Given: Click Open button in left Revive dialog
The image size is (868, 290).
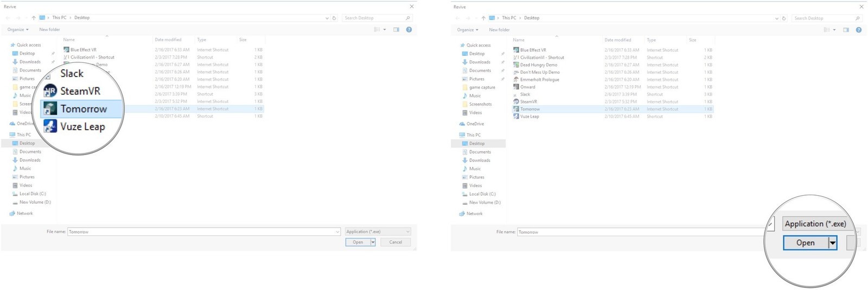Looking at the screenshot, I should 358,242.
